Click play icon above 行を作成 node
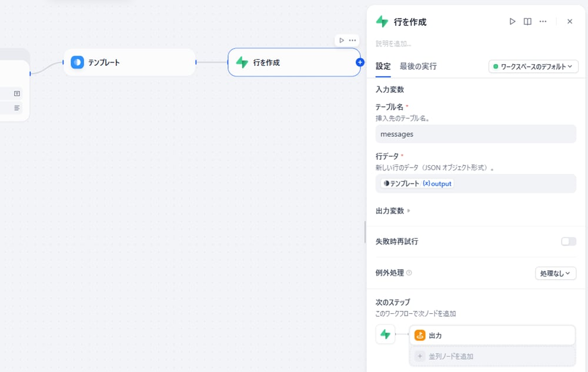This screenshot has height=372, width=588. tap(342, 40)
